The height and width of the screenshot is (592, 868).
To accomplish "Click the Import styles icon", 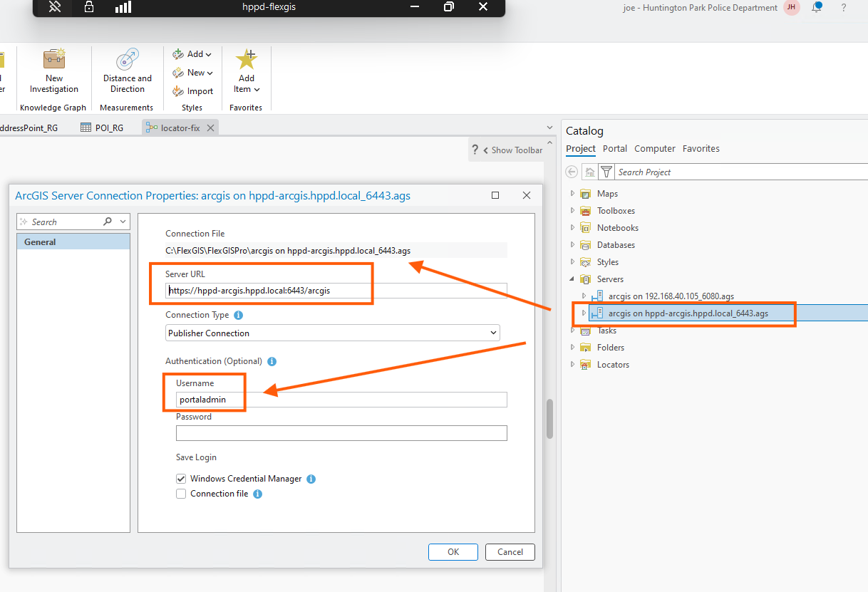I will pyautogui.click(x=178, y=91).
